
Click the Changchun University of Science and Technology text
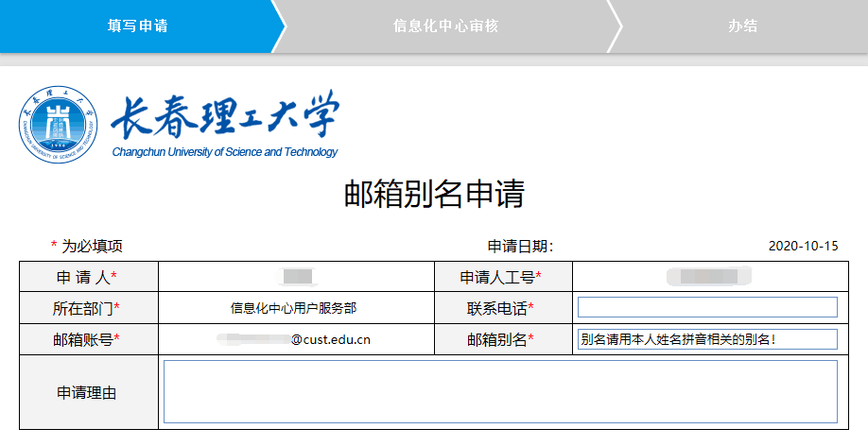(224, 152)
